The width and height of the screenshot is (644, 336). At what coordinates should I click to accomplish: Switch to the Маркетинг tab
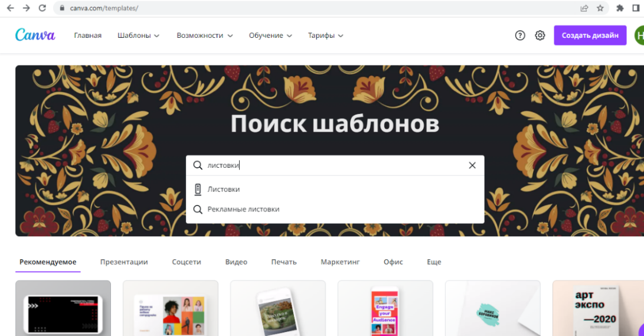click(x=340, y=262)
